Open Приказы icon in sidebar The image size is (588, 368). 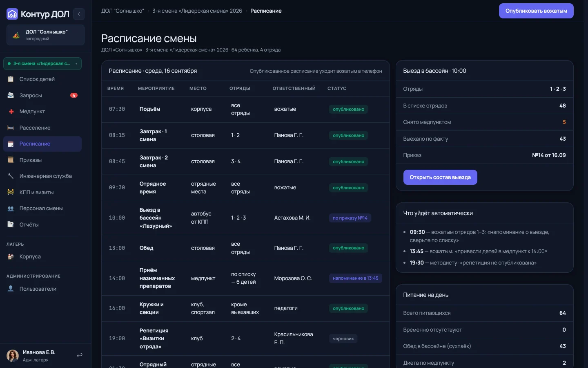pyautogui.click(x=11, y=160)
